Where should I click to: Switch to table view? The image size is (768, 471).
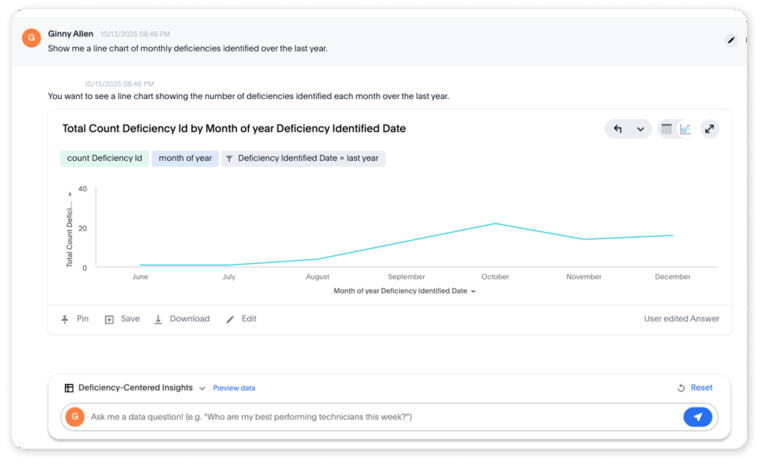point(667,129)
